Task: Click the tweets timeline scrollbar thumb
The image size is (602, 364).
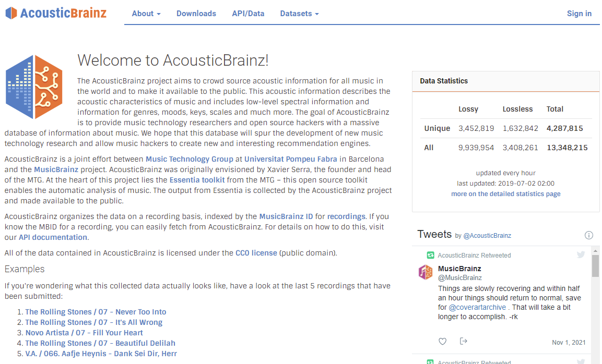Action: [x=595, y=266]
